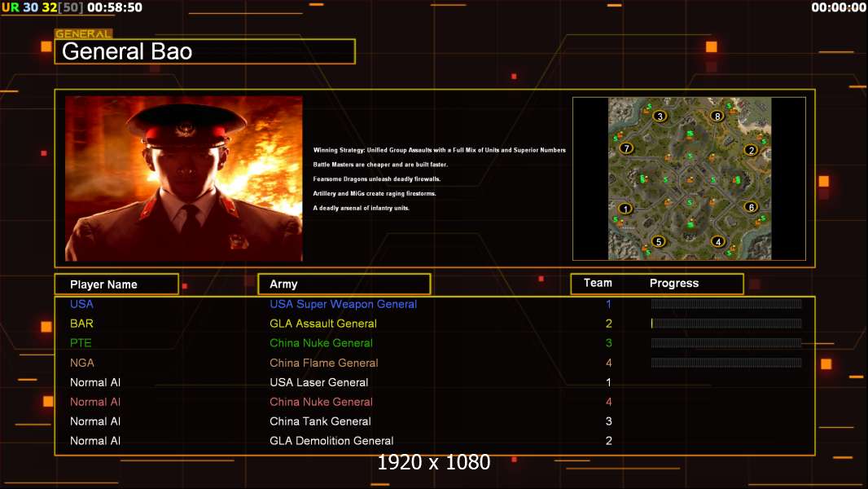Click player NGA's loading progress bar
The image size is (868, 489).
click(x=726, y=363)
